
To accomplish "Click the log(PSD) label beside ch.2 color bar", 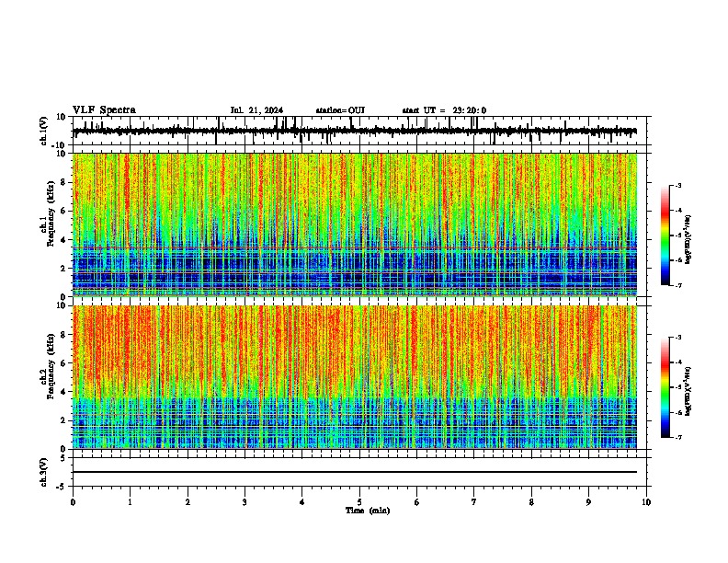I will tap(688, 392).
